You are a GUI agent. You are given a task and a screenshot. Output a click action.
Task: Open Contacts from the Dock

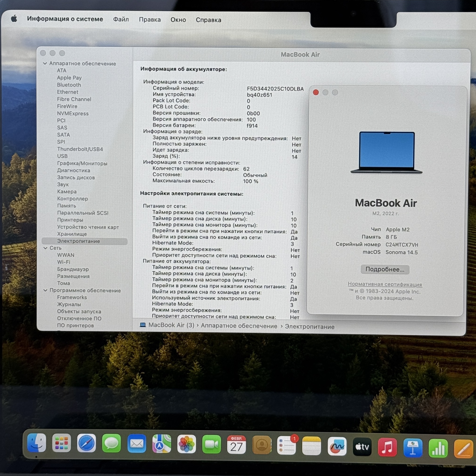(x=262, y=445)
